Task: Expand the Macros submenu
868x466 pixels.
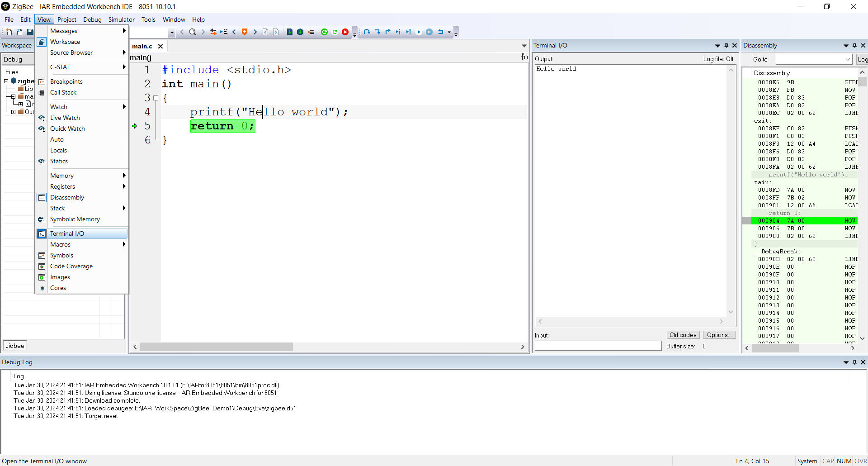Action: 82,244
